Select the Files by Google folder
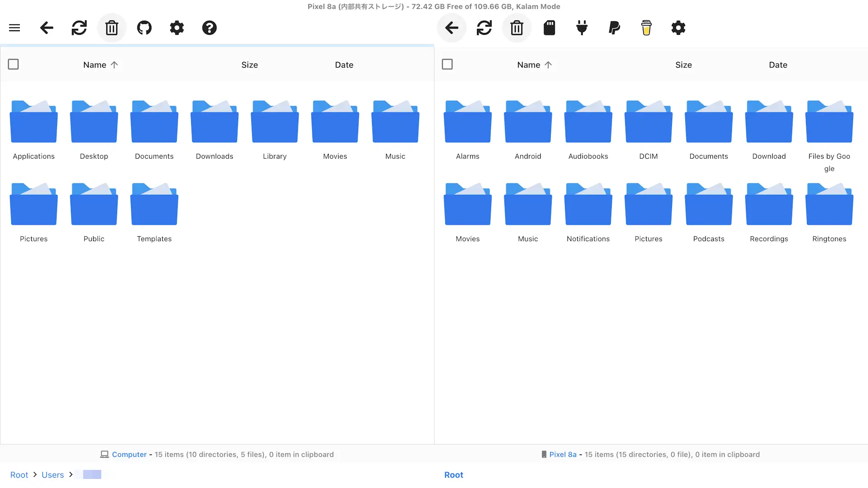This screenshot has height=488, width=868. (x=830, y=136)
